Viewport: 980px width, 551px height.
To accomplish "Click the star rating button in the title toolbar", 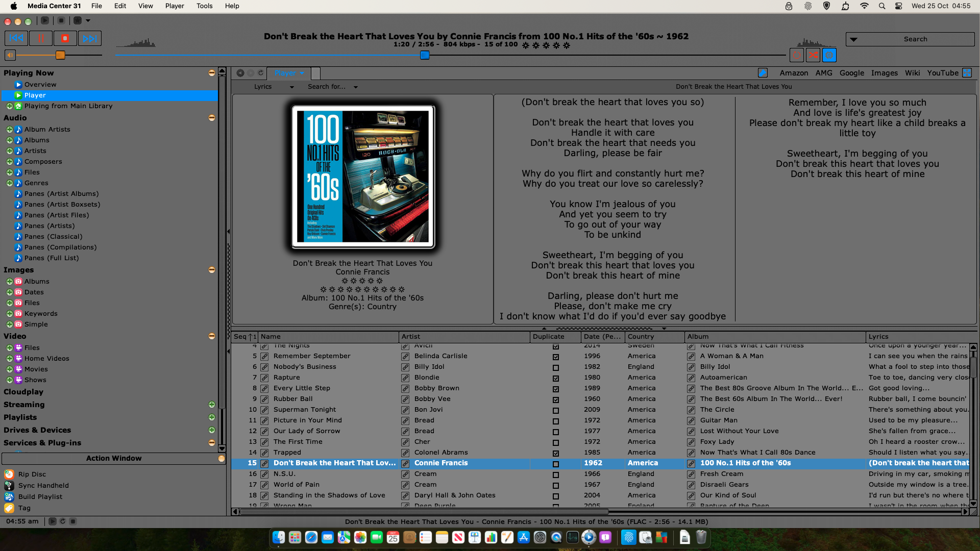I will (78, 20).
